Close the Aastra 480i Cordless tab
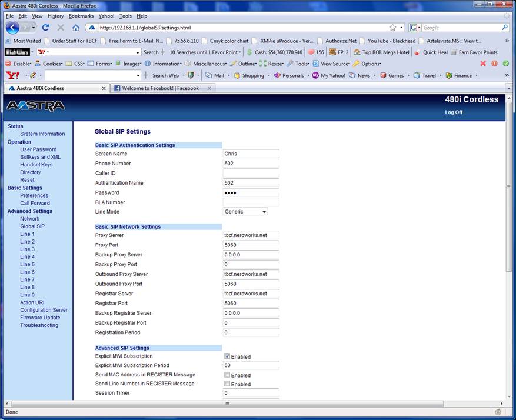The width and height of the screenshot is (516, 420). [104, 88]
